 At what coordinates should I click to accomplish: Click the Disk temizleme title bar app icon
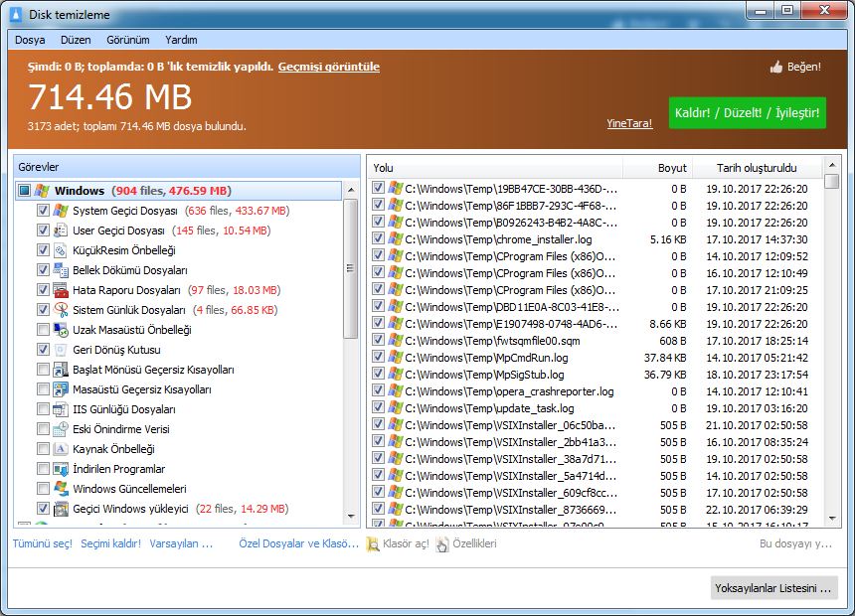pyautogui.click(x=16, y=15)
